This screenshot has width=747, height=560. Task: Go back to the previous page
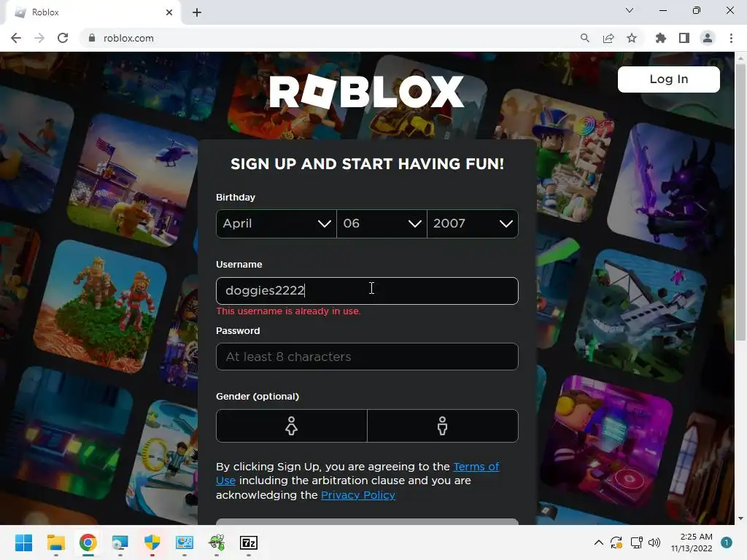[x=16, y=38]
